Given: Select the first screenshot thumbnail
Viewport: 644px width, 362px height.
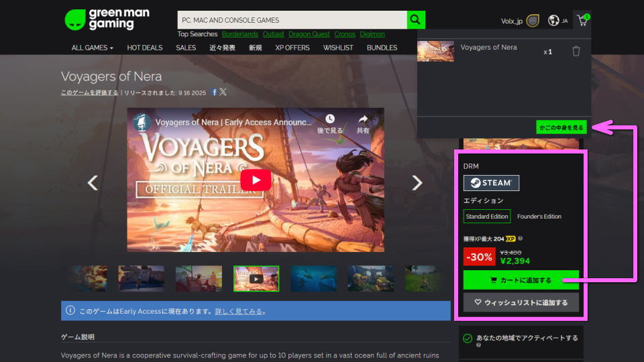Looking at the screenshot, I should click(x=89, y=278).
